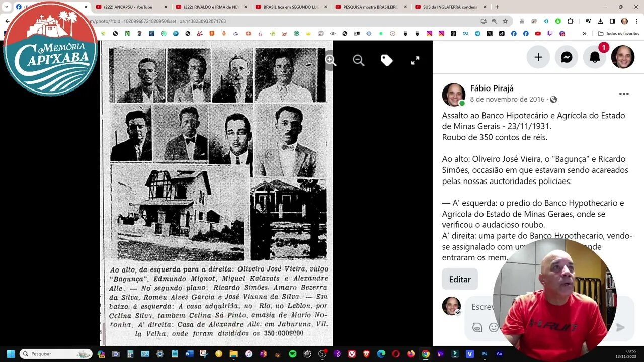The image size is (644, 362).
Task: Open File Explorer from taskbar
Action: coord(233,354)
